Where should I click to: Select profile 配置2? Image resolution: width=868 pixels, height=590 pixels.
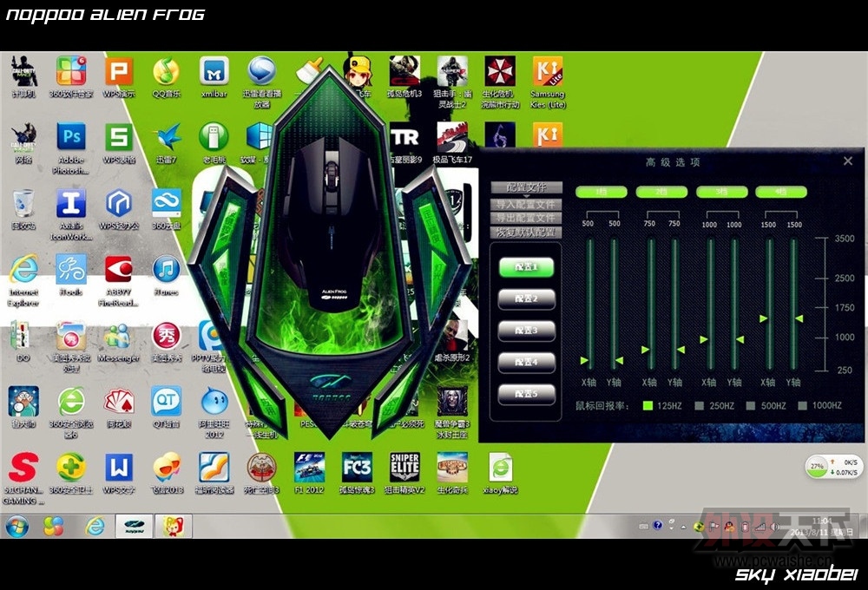(527, 298)
